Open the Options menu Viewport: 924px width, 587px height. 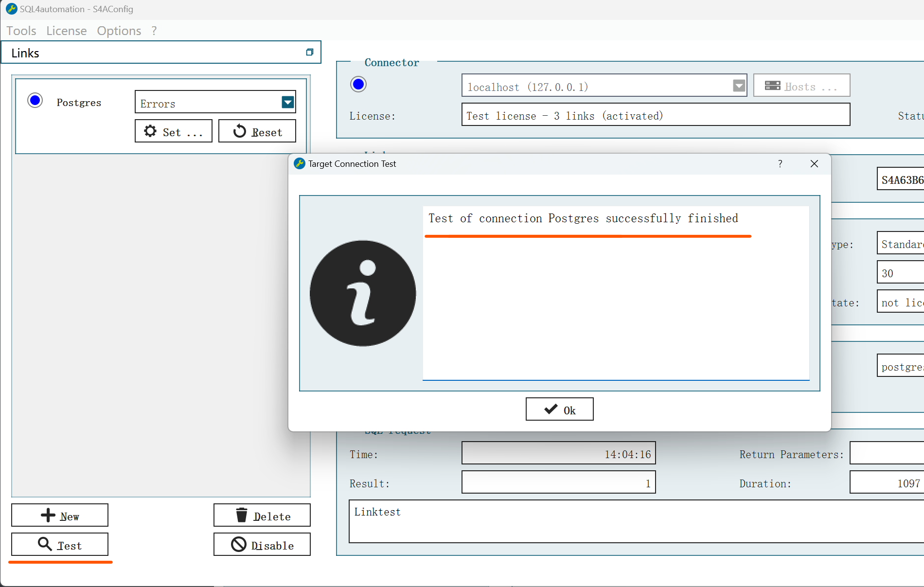click(x=119, y=31)
